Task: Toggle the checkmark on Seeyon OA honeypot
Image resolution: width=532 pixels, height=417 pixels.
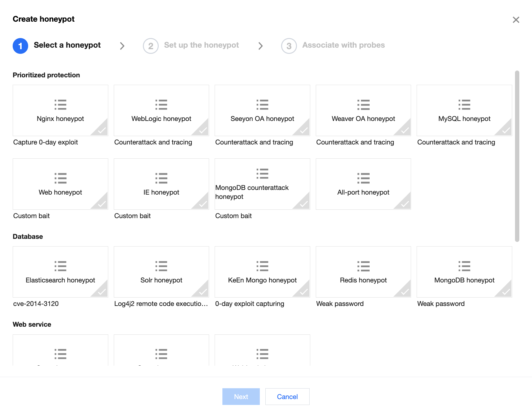Action: coord(304,130)
